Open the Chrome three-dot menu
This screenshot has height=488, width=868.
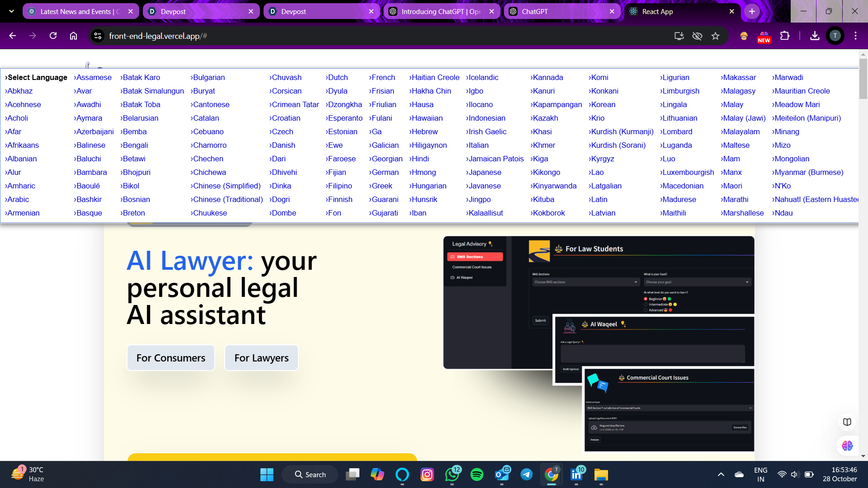(x=855, y=36)
